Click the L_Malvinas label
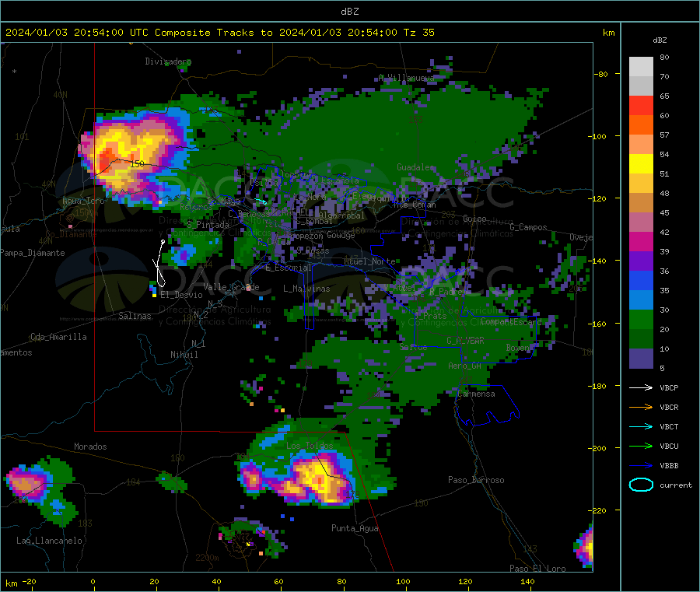 [306, 289]
